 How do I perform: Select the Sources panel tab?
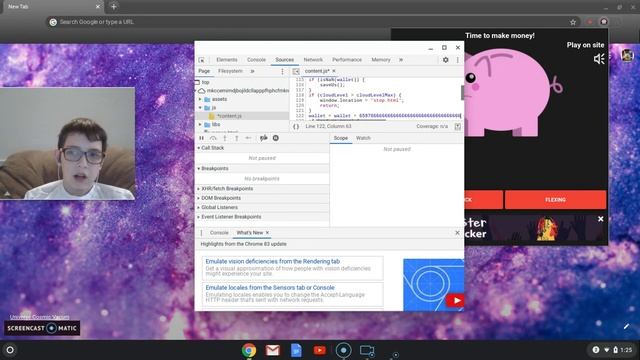point(284,60)
